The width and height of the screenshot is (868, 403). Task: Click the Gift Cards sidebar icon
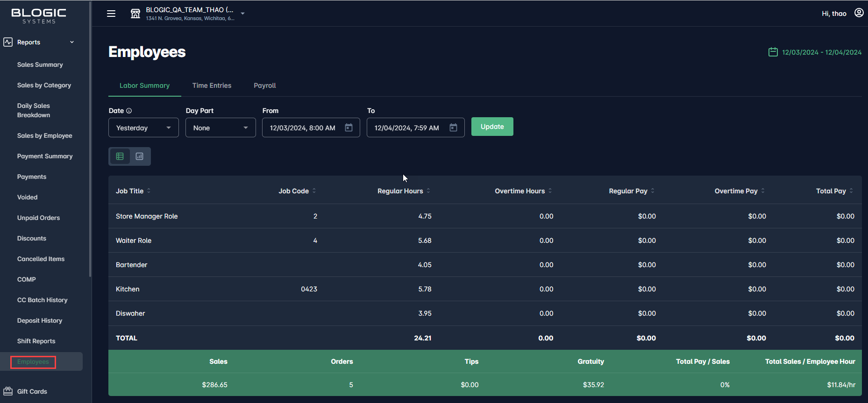(8, 391)
